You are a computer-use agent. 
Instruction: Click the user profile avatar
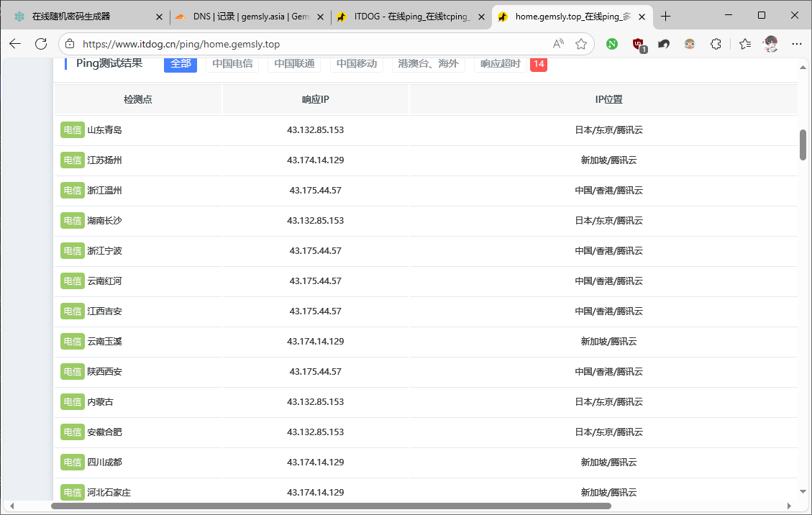coord(771,44)
